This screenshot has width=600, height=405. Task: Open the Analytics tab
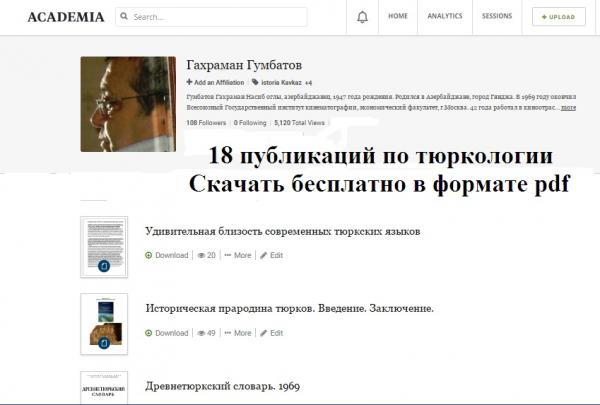pyautogui.click(x=445, y=17)
